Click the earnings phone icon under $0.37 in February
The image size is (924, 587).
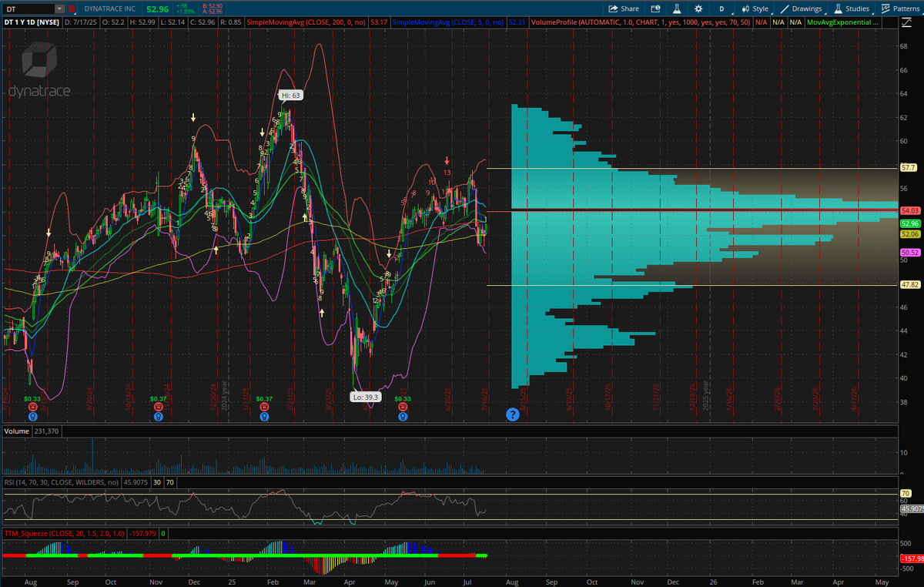(x=264, y=408)
